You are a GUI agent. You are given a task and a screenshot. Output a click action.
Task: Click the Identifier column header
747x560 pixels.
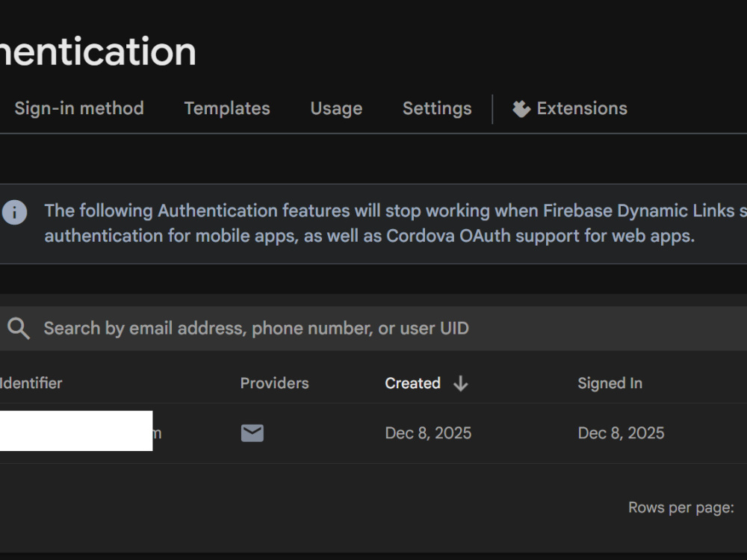point(31,383)
